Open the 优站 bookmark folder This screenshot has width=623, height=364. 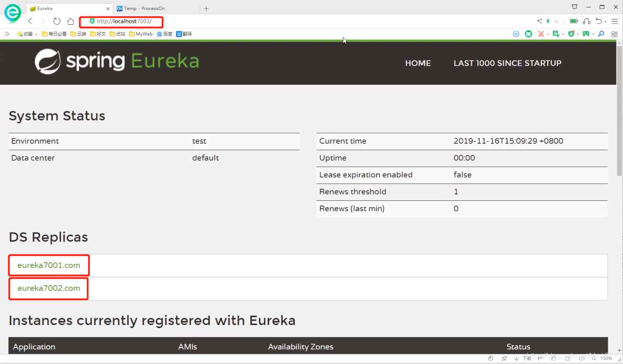coord(117,34)
